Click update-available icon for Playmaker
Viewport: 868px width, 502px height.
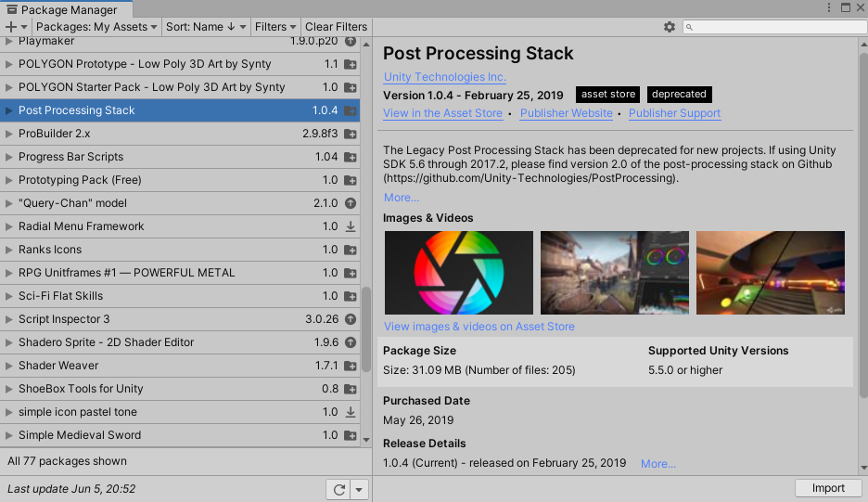click(x=351, y=41)
